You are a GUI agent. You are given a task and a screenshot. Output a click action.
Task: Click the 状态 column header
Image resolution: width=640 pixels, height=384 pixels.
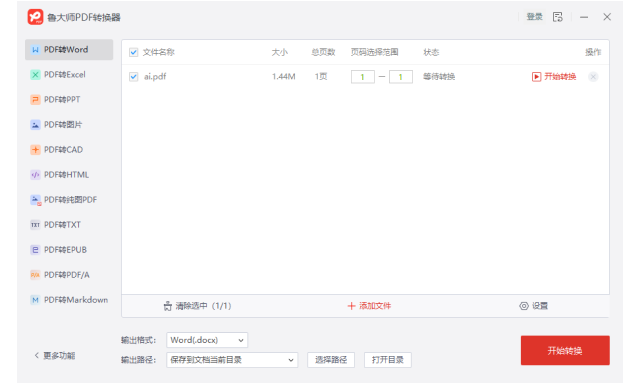pyautogui.click(x=431, y=52)
